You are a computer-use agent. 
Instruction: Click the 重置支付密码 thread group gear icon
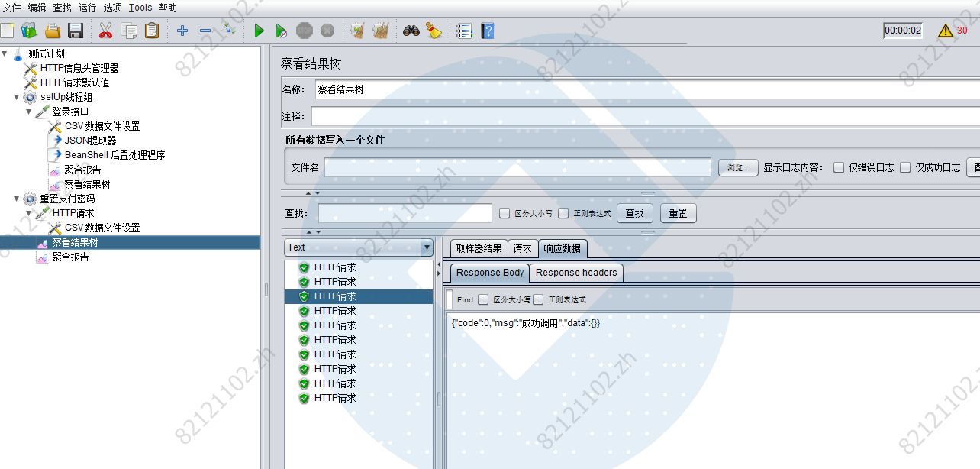tap(31, 199)
